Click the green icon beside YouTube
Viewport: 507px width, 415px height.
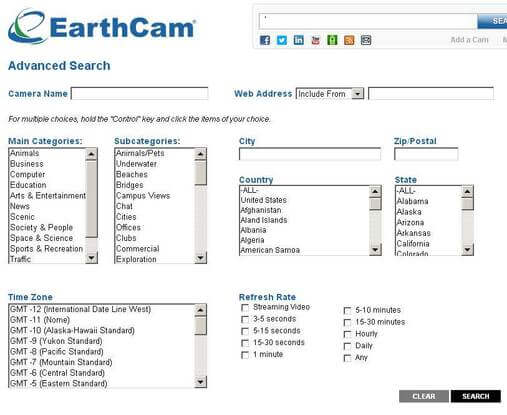pos(332,40)
